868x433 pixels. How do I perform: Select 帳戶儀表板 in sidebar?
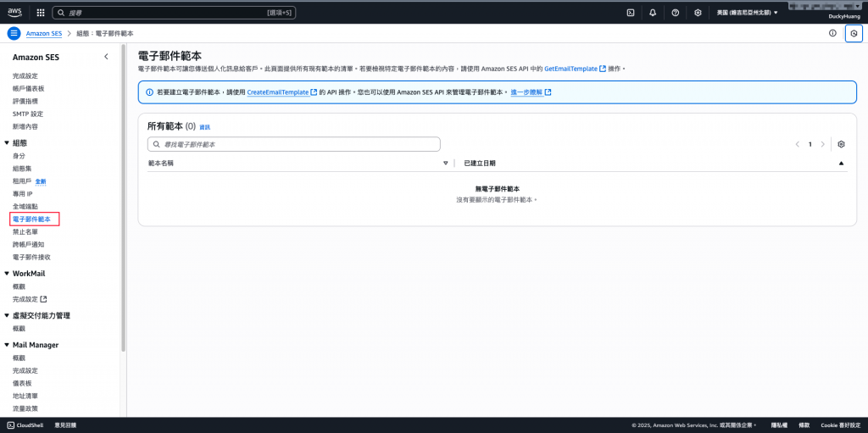click(x=28, y=89)
